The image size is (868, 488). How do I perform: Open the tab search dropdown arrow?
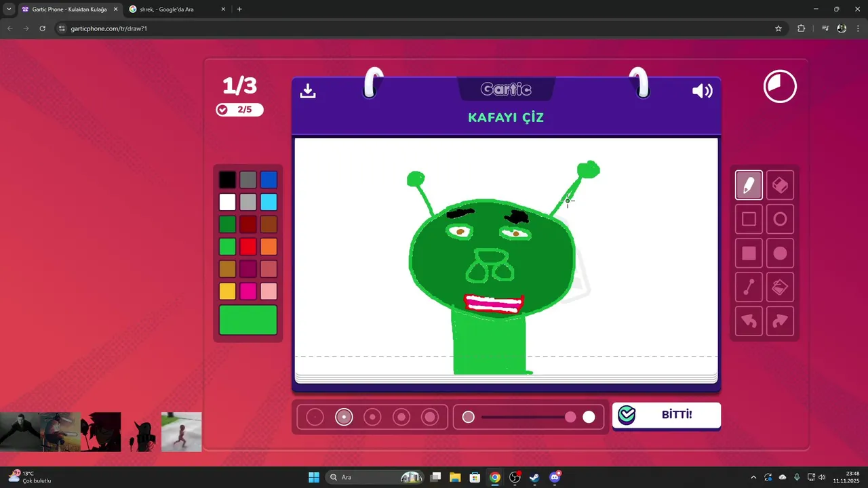tap(9, 9)
